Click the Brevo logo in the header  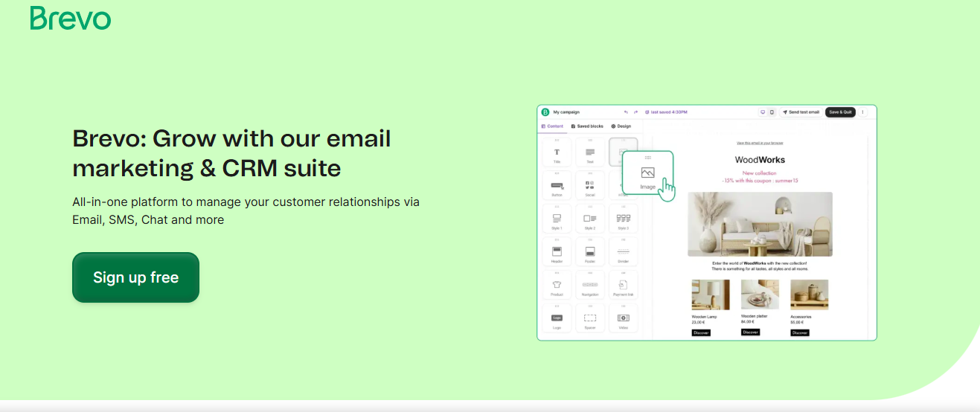coord(70,18)
